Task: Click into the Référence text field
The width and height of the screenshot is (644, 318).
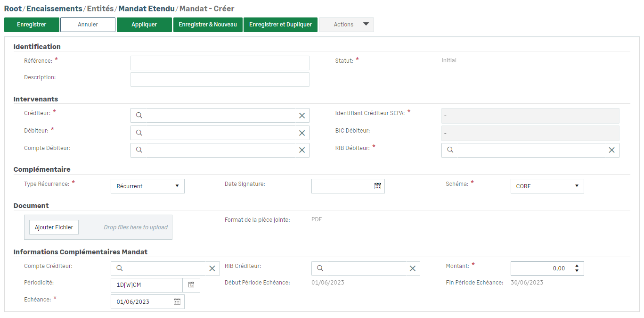Action: click(x=220, y=63)
